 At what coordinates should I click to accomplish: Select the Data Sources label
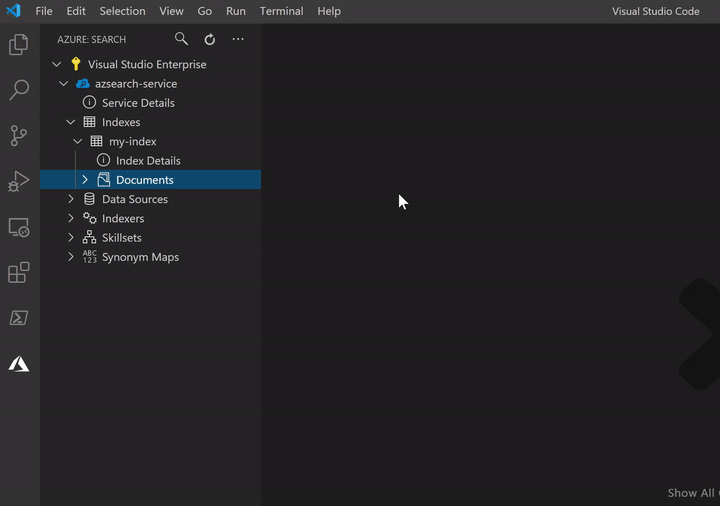[135, 199]
